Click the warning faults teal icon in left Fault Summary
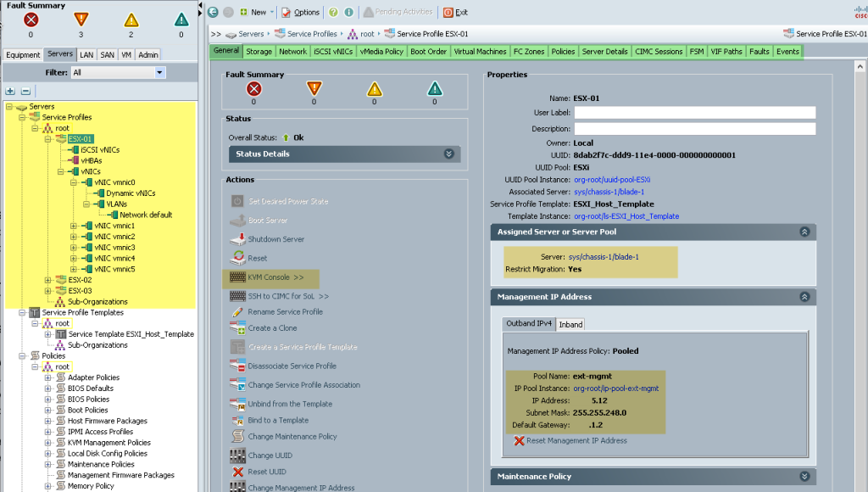 181,20
